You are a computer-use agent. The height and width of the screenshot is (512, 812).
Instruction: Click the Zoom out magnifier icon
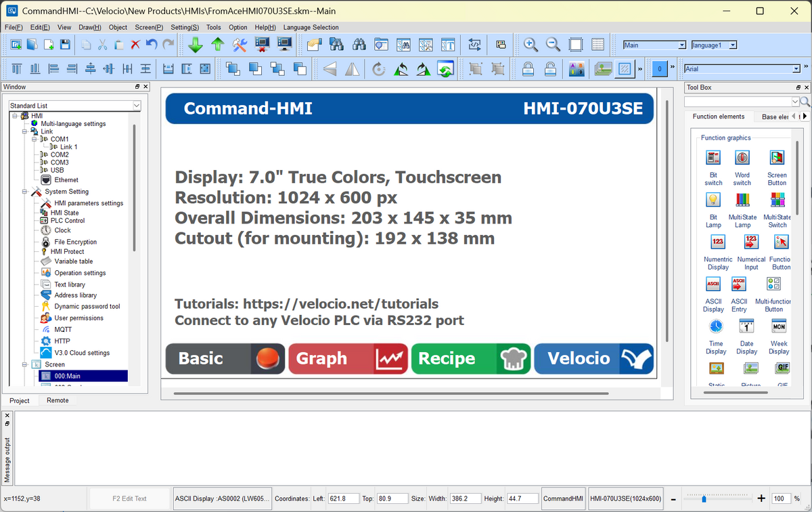pos(553,45)
